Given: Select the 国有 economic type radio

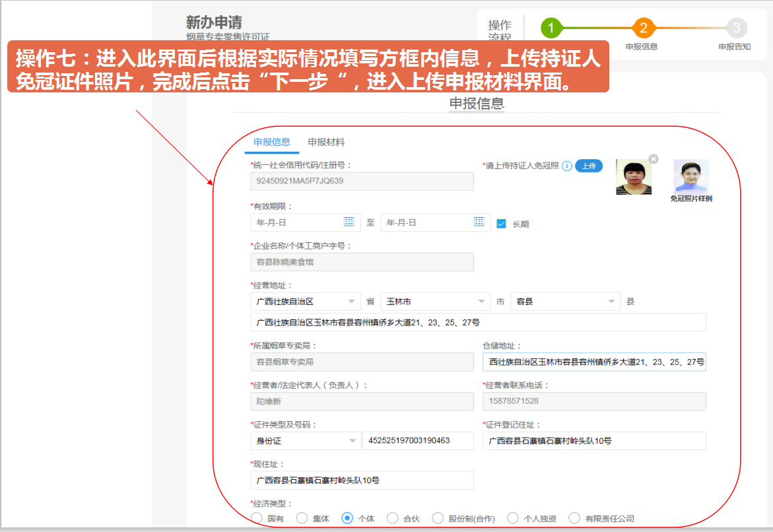Looking at the screenshot, I should click(257, 518).
